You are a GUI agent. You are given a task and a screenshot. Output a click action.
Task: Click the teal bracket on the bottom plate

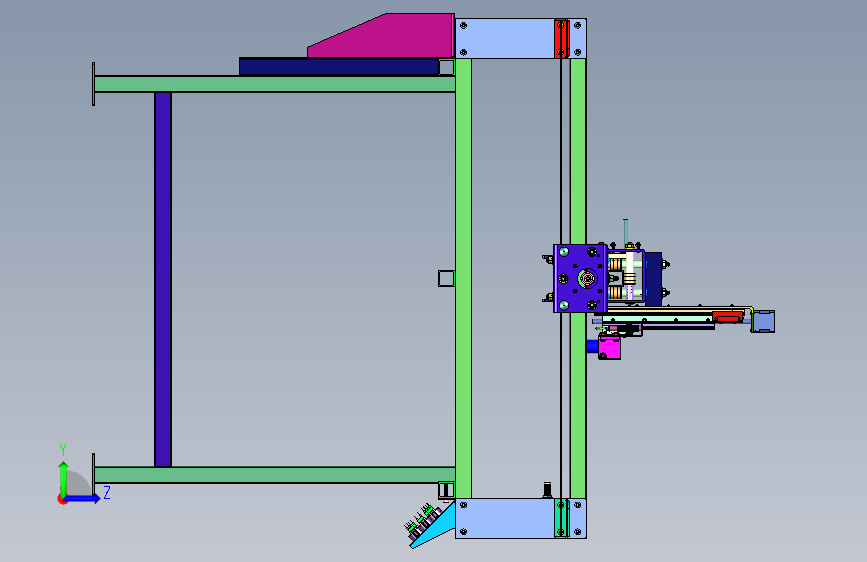(x=561, y=518)
